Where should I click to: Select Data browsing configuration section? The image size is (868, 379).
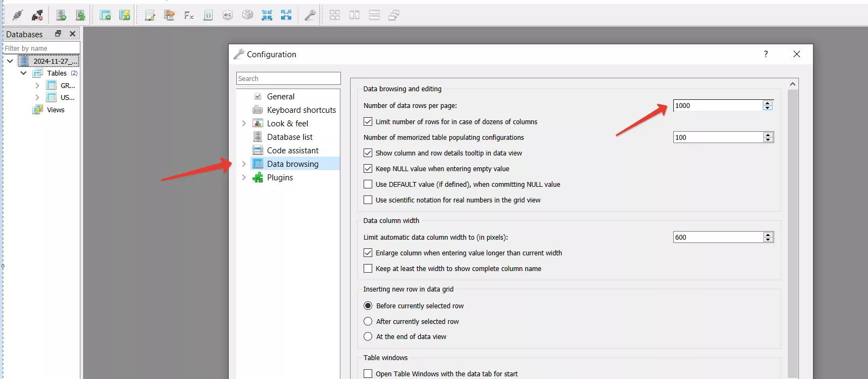[293, 164]
